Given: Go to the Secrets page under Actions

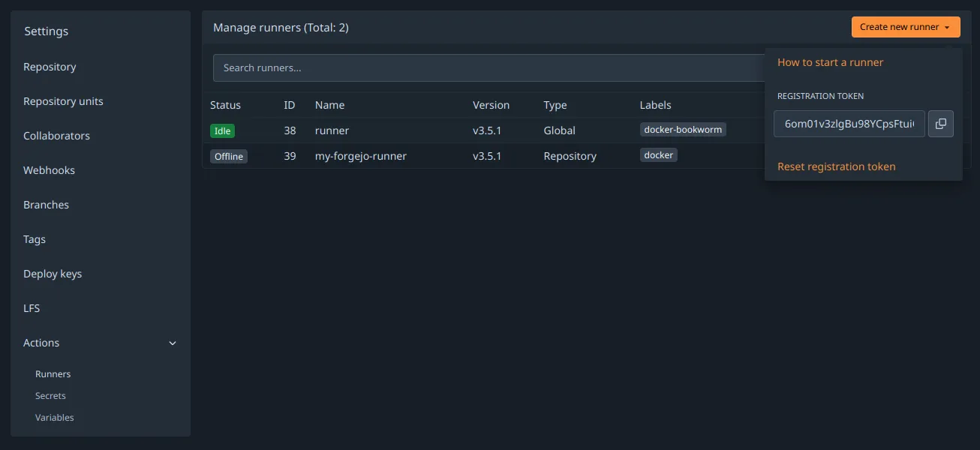Looking at the screenshot, I should click(x=50, y=395).
